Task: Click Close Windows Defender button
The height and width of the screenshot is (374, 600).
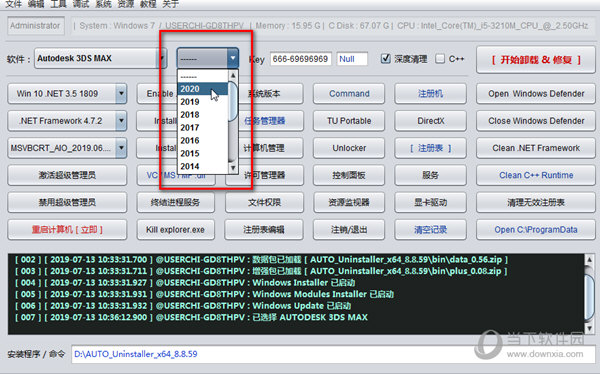Action: pos(536,121)
